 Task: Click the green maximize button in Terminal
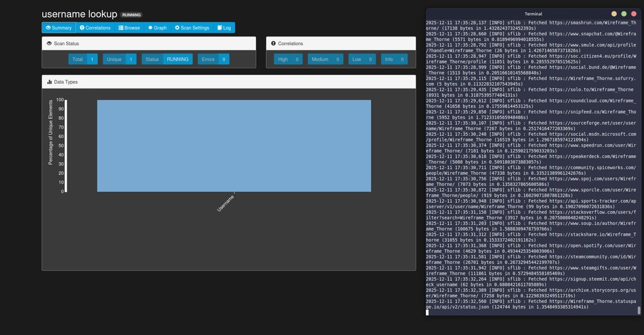pyautogui.click(x=624, y=14)
